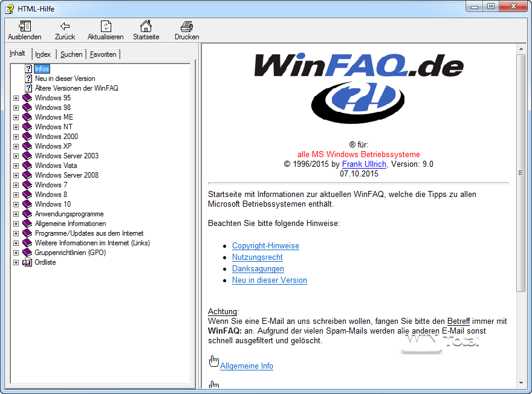
Task: Click page icon beside Ältere Versionen der WinFAQ
Action: pyautogui.click(x=28, y=88)
